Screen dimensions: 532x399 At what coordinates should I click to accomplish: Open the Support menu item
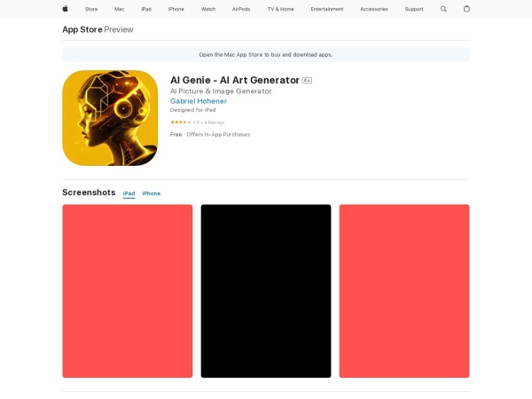click(414, 9)
